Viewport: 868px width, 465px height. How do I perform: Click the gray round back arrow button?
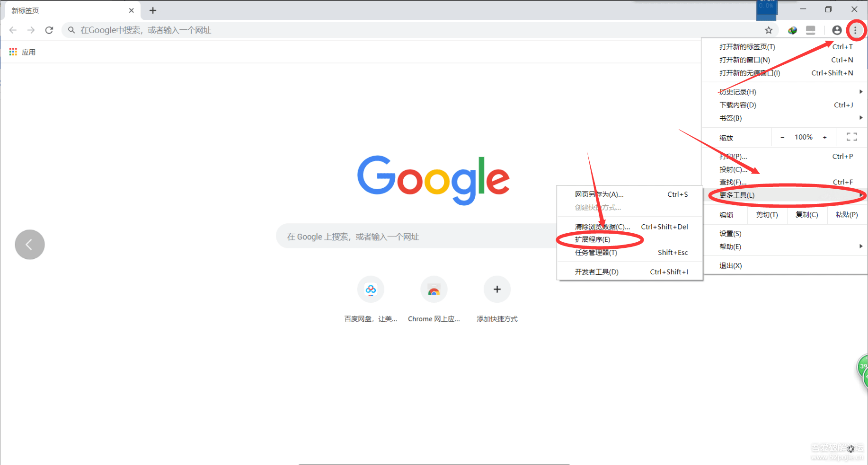click(30, 245)
